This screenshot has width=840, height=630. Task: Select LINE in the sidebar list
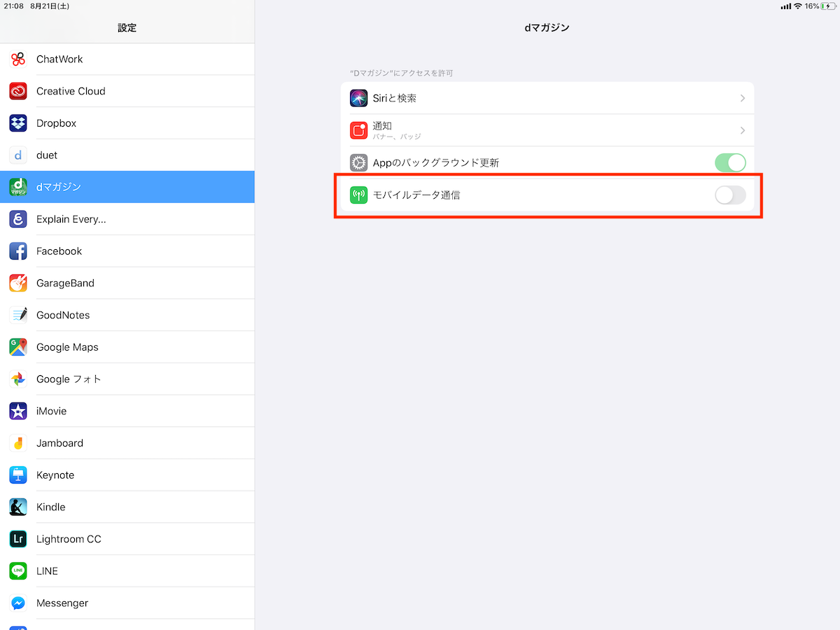click(127, 571)
